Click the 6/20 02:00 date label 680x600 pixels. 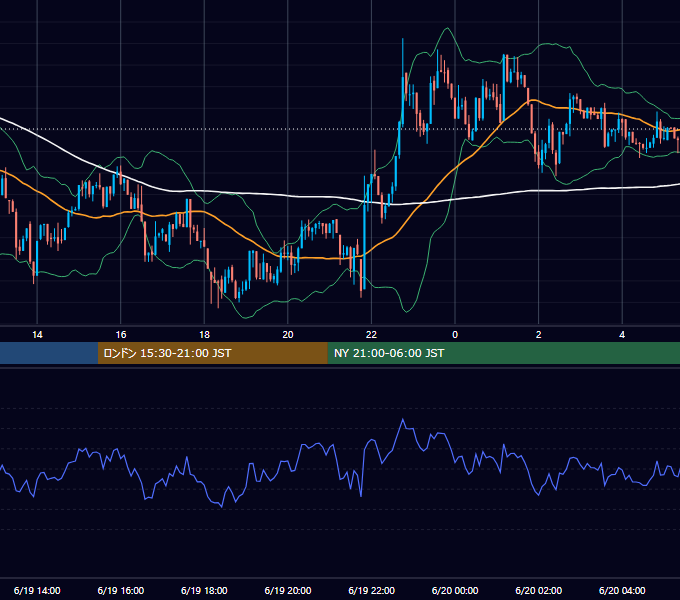click(539, 590)
